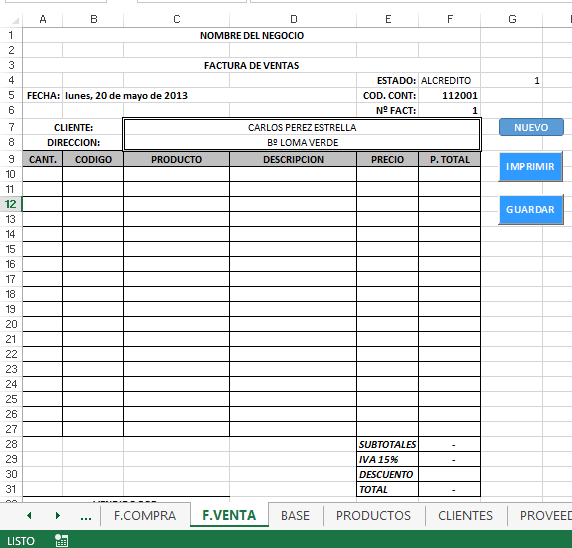Open the CLIENTES sheet tab

[465, 516]
